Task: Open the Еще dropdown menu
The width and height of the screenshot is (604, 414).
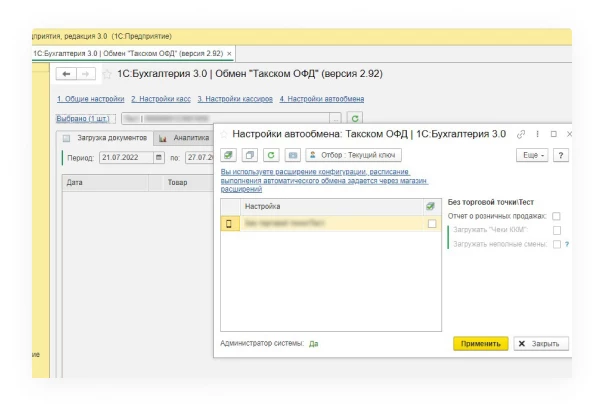Action: point(531,155)
